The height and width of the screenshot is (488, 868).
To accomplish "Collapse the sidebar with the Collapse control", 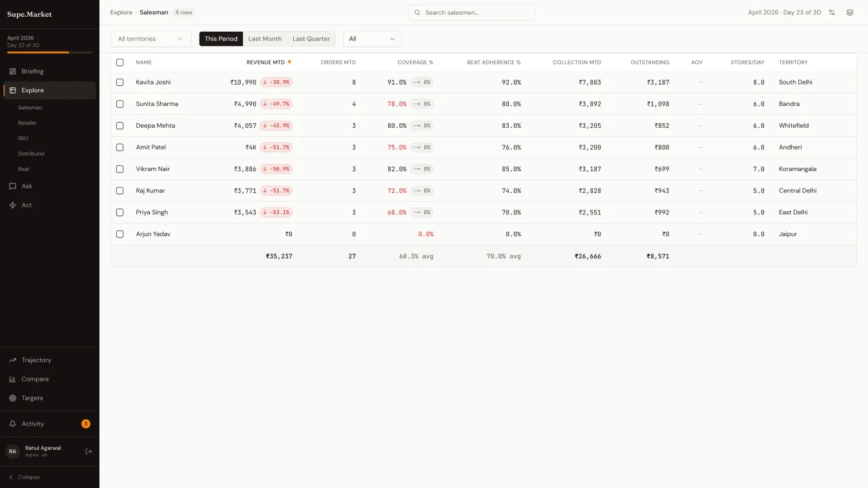I will coord(25,477).
